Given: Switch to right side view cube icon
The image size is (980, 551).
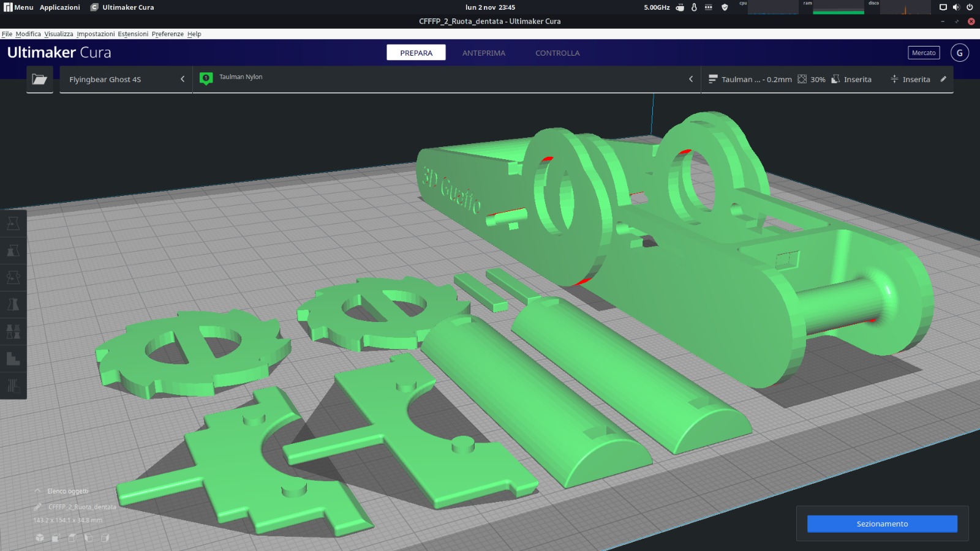Looking at the screenshot, I should point(105,538).
